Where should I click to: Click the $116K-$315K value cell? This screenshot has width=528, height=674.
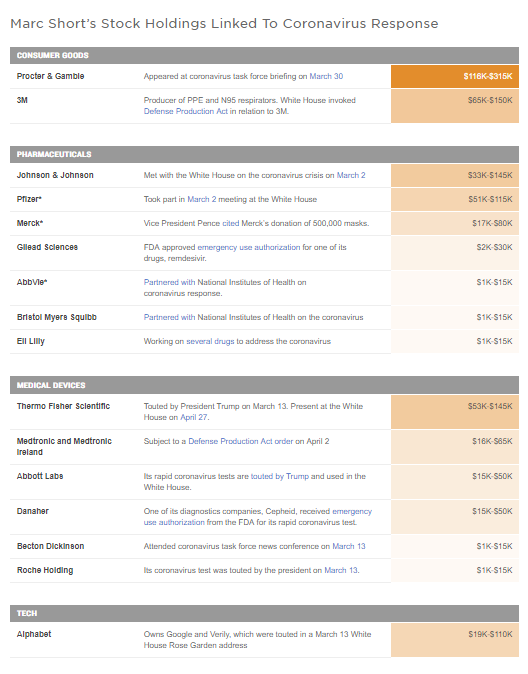(455, 77)
